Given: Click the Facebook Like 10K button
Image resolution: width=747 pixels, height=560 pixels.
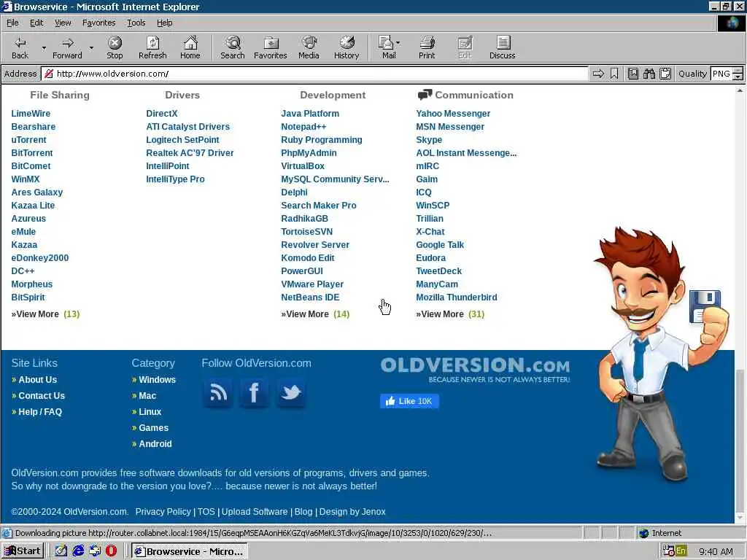Looking at the screenshot, I should pos(409,401).
